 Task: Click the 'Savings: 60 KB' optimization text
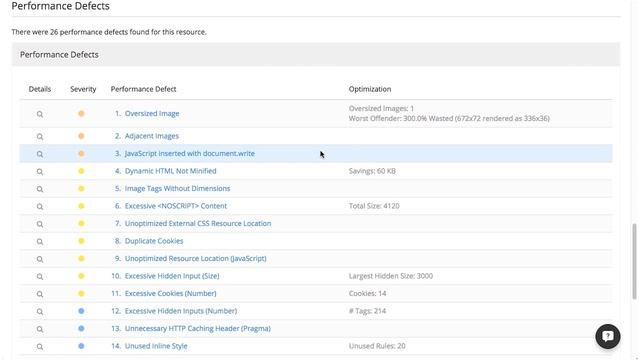[372, 171]
